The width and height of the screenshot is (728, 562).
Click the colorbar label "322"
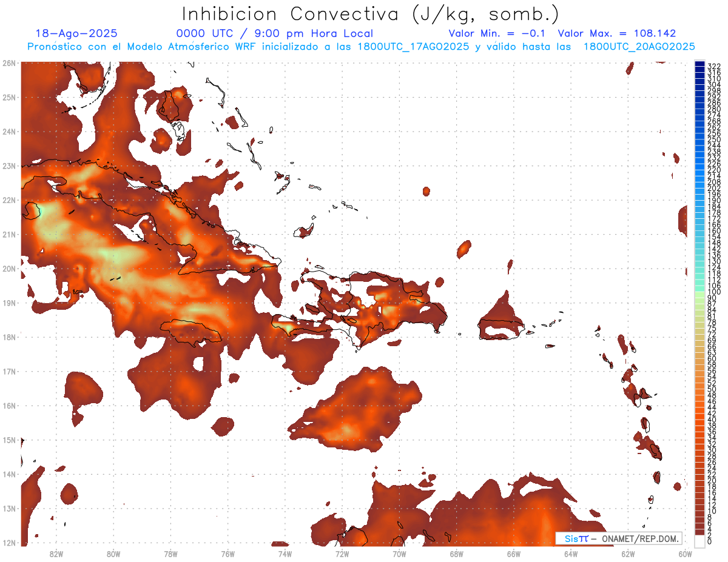tap(714, 66)
